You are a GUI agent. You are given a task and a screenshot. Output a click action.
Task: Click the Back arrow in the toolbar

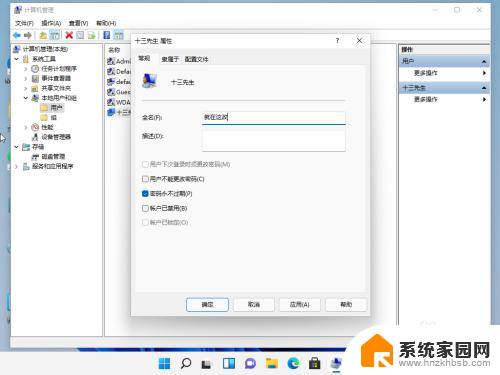tap(16, 35)
